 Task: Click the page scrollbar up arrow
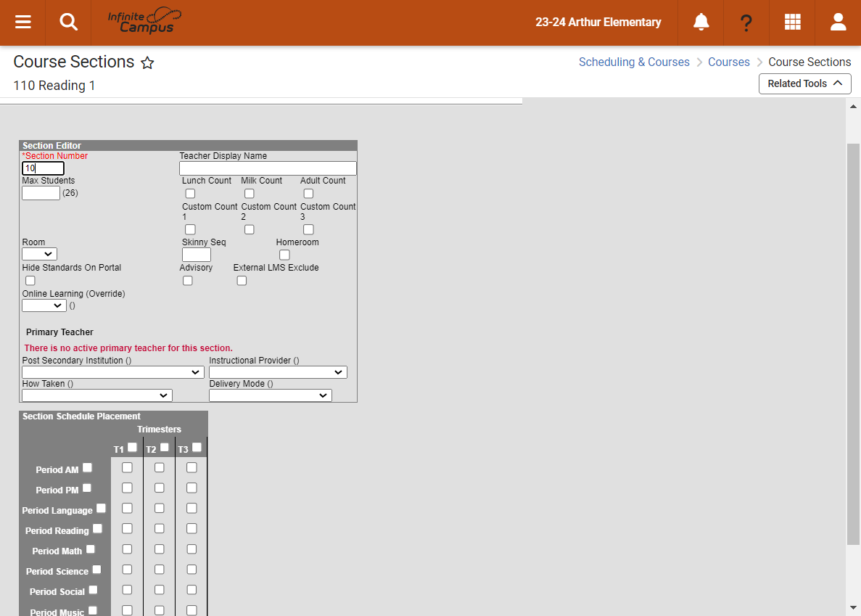tap(853, 107)
